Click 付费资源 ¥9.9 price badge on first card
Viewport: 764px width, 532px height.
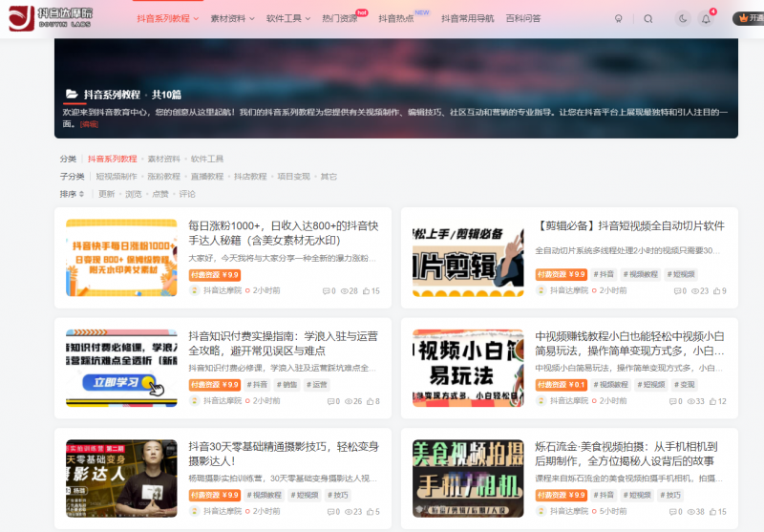215,274
